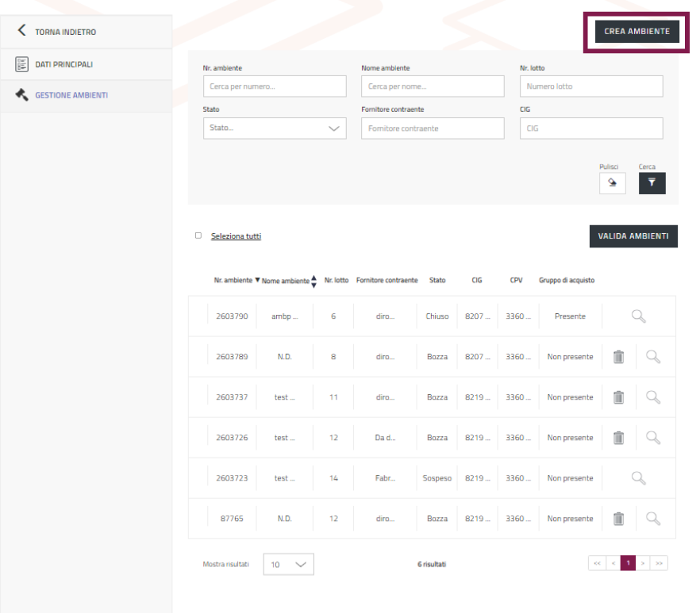Go to last page of results
Image resolution: width=700 pixels, height=613 pixels.
[660, 563]
